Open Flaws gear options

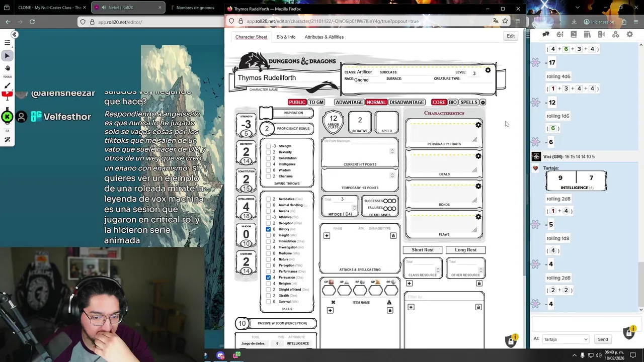[x=478, y=217]
